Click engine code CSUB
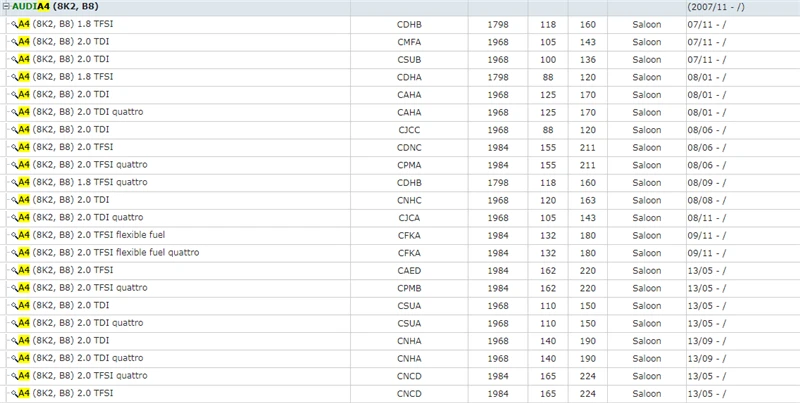The height and width of the screenshot is (403, 800). (x=409, y=60)
